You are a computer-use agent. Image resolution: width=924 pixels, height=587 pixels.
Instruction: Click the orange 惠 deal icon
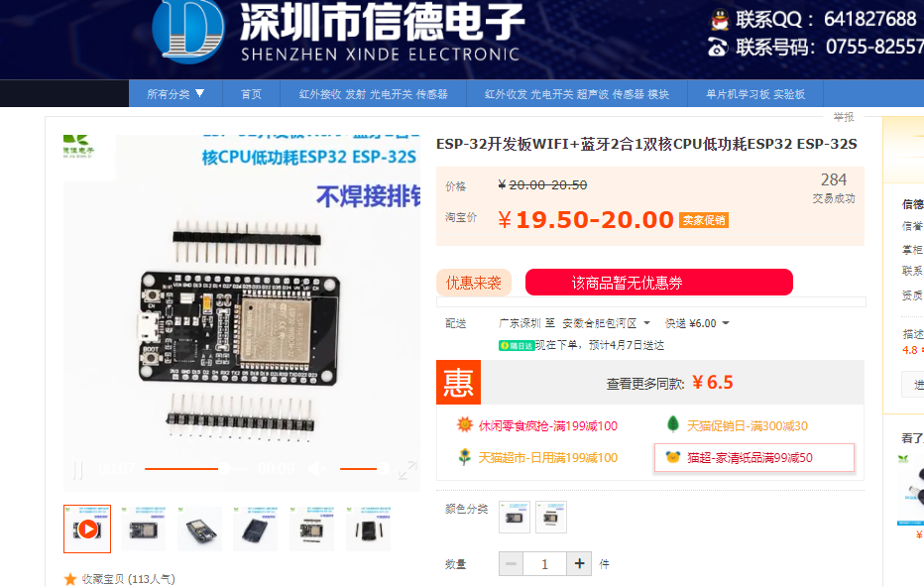(458, 383)
